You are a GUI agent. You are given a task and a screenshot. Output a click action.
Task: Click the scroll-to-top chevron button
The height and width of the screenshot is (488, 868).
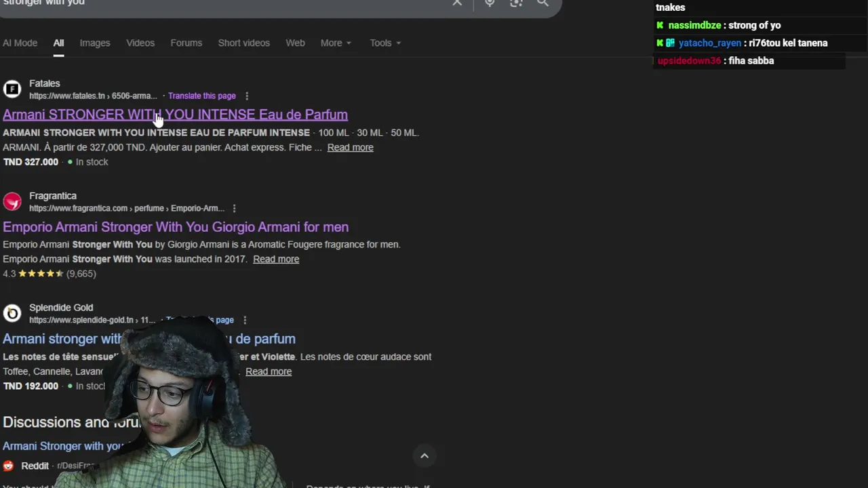click(x=425, y=455)
